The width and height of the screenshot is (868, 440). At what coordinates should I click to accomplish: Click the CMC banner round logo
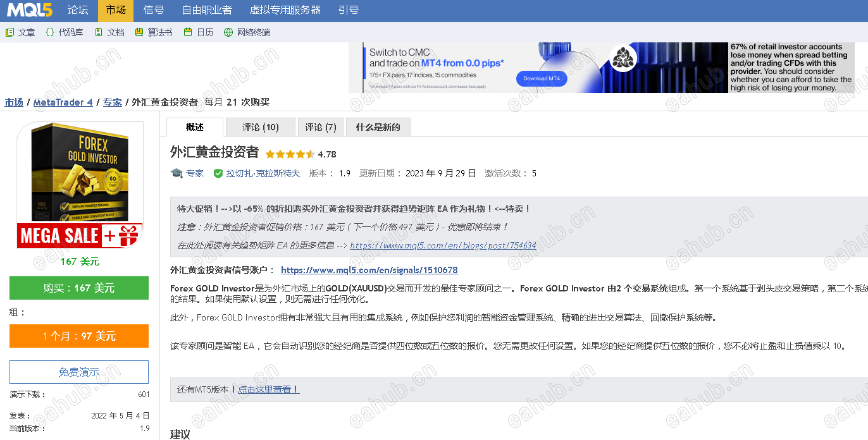point(624,59)
